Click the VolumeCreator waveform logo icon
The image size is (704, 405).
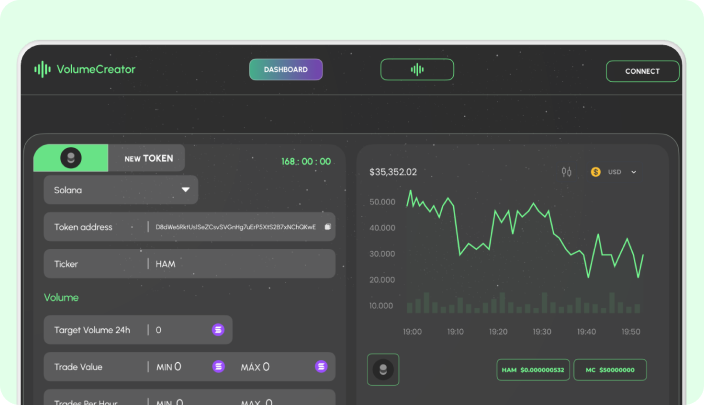click(x=42, y=69)
